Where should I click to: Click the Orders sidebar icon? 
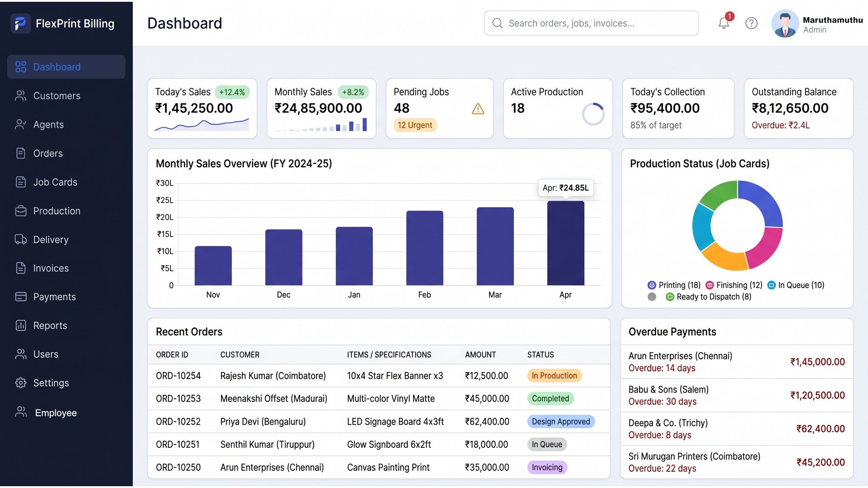click(20, 153)
